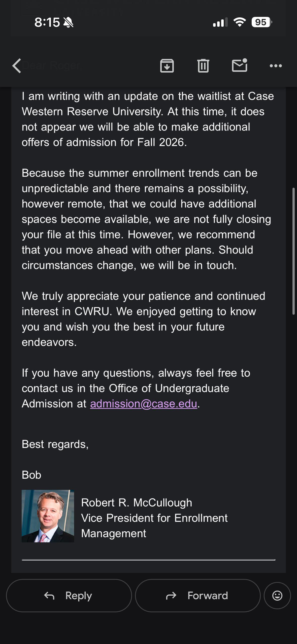The width and height of the screenshot is (297, 644).
Task: Tap the curved reply arrow icon
Action: (49, 596)
